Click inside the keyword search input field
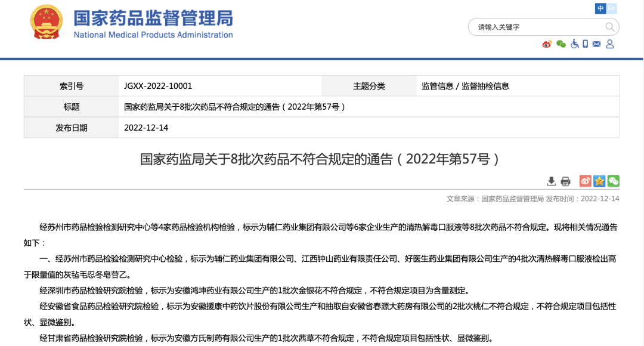This screenshot has height=346, width=644. tap(531, 27)
